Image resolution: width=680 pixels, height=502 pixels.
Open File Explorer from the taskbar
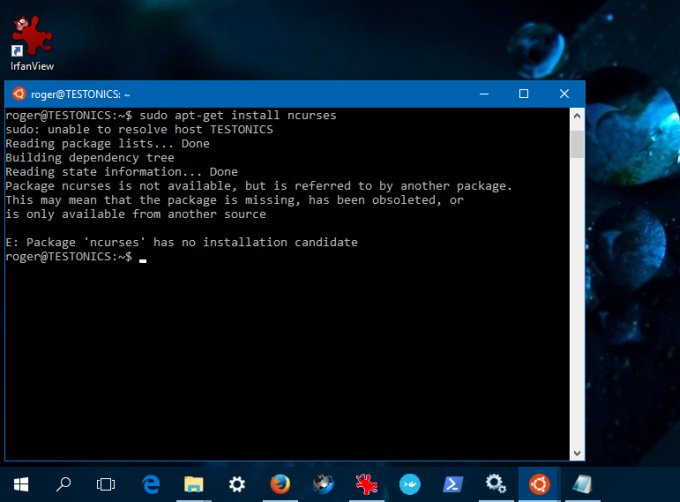pos(193,484)
